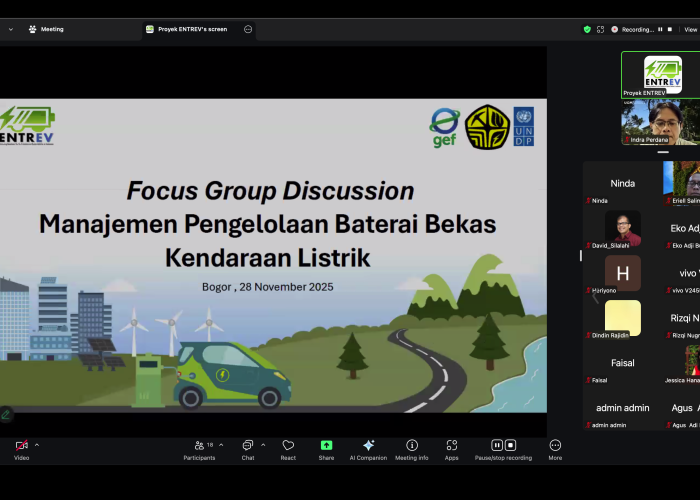This screenshot has height=500, width=700.
Task: Stop recording from the bottom toolbar
Action: click(510, 445)
